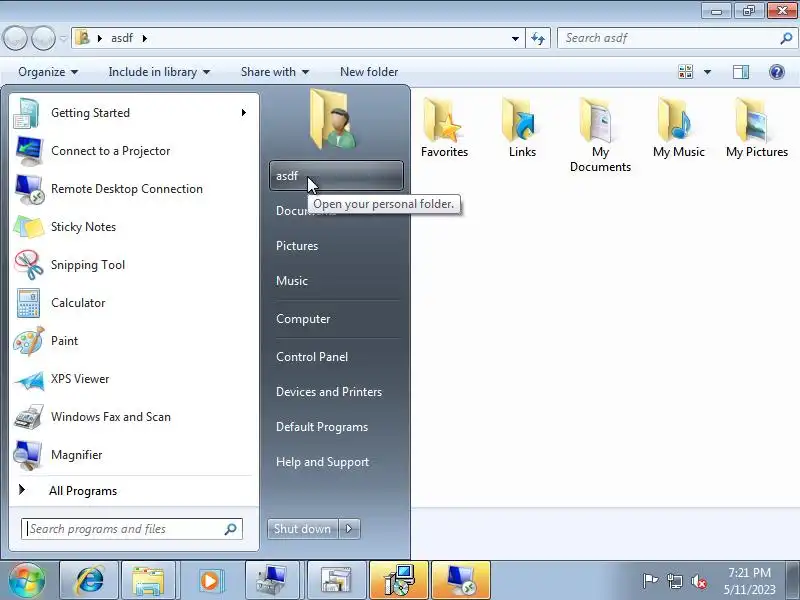Open the Links folder
The image size is (800, 600).
[x=522, y=128]
